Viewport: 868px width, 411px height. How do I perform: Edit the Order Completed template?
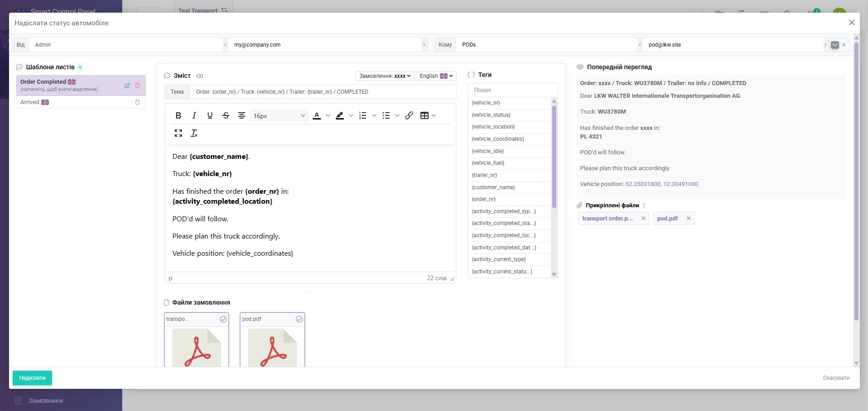point(127,86)
